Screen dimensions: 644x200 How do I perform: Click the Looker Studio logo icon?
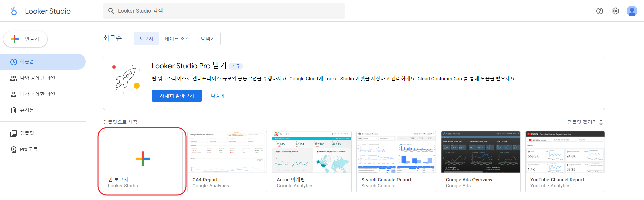(x=14, y=11)
